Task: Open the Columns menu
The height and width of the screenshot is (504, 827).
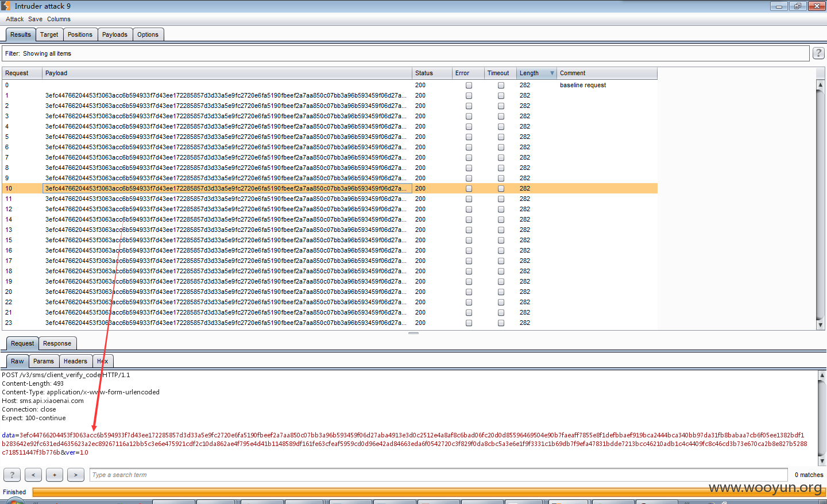Action: pyautogui.click(x=59, y=19)
